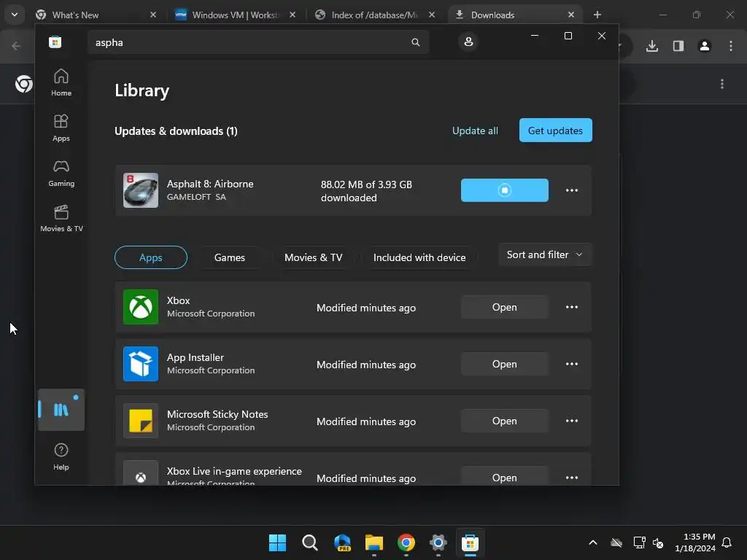Select Apps filter tab

click(x=150, y=257)
